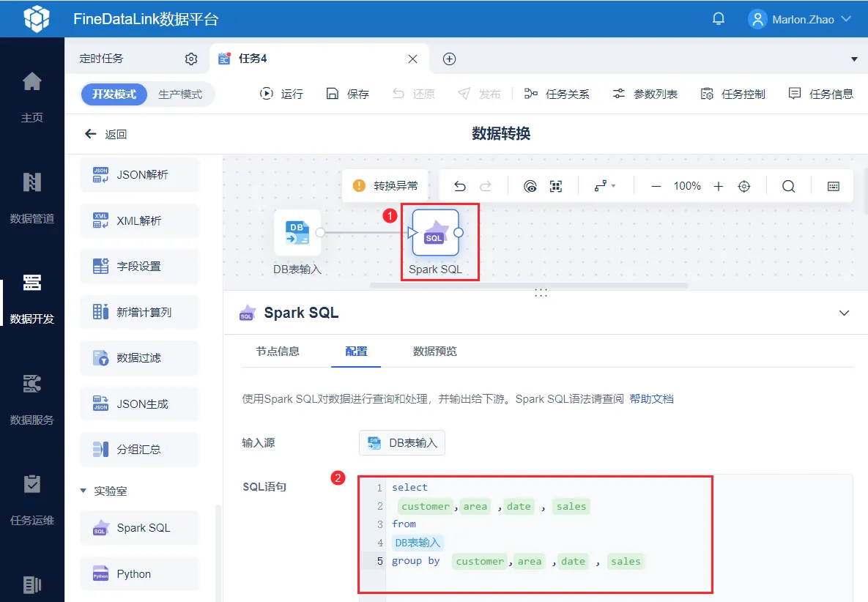
Task: Open 参数列表
Action: tap(645, 94)
